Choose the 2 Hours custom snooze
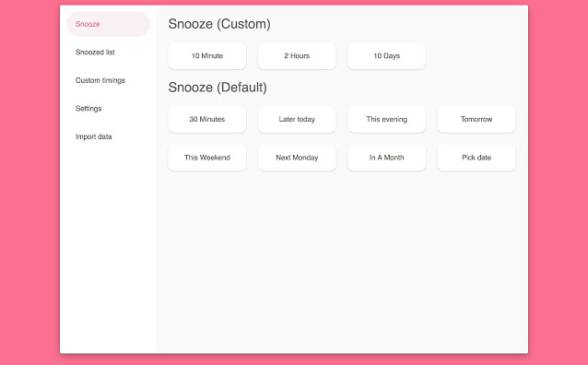This screenshot has height=365, width=588. tap(297, 56)
